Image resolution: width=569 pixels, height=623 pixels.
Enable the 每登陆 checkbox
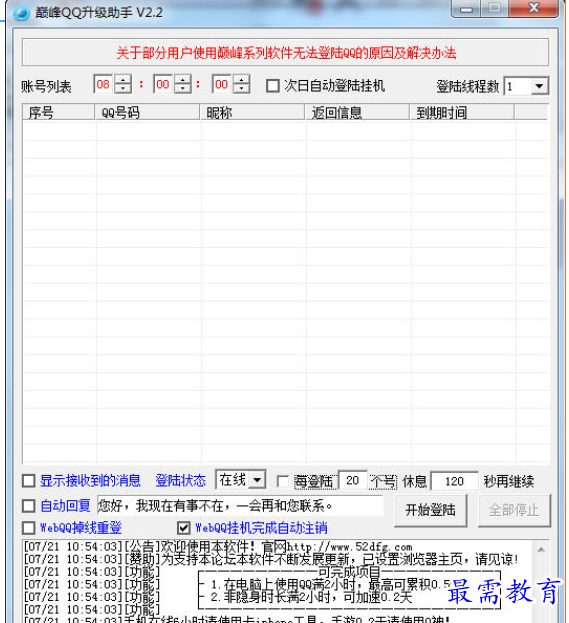pyautogui.click(x=283, y=482)
